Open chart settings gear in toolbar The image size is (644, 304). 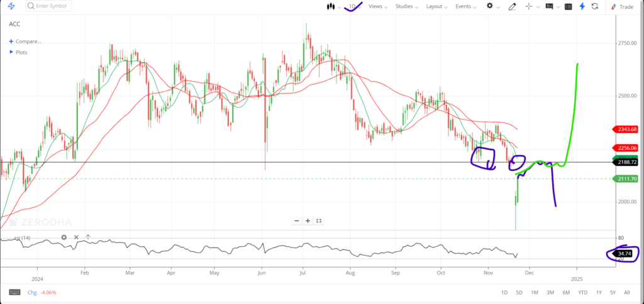(489, 6)
